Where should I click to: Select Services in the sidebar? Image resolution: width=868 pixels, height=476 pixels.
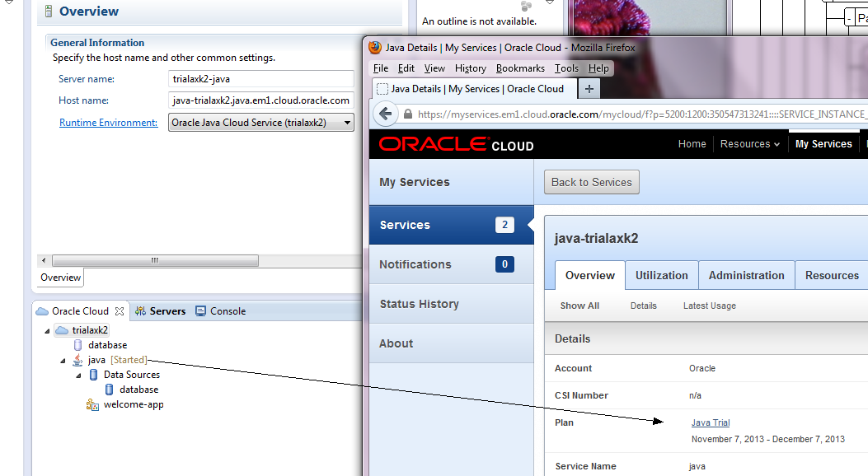[x=451, y=225]
